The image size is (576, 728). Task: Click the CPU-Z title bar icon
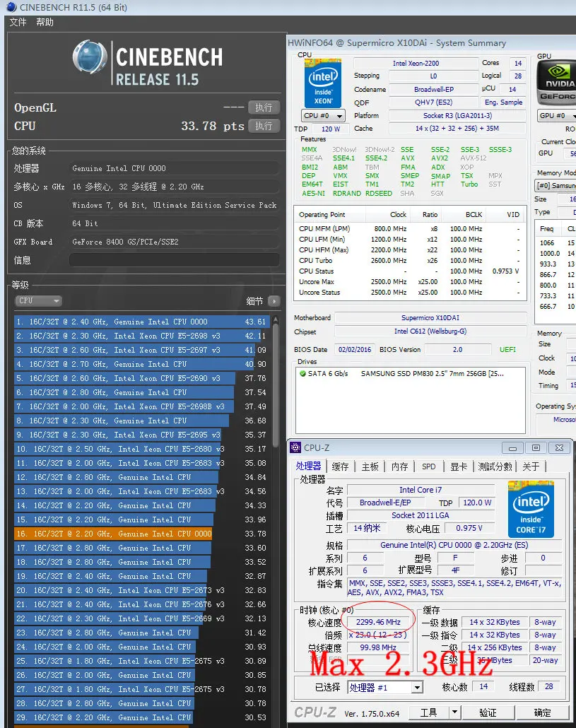click(x=295, y=447)
